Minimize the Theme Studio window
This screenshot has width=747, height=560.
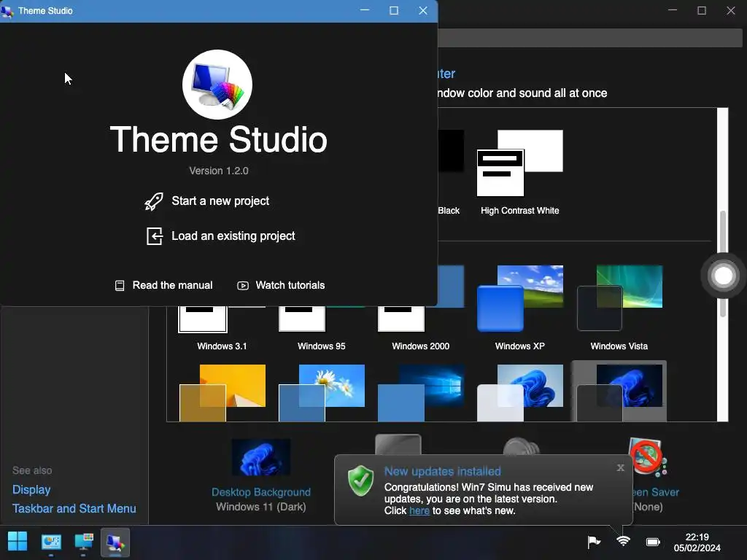click(x=365, y=10)
